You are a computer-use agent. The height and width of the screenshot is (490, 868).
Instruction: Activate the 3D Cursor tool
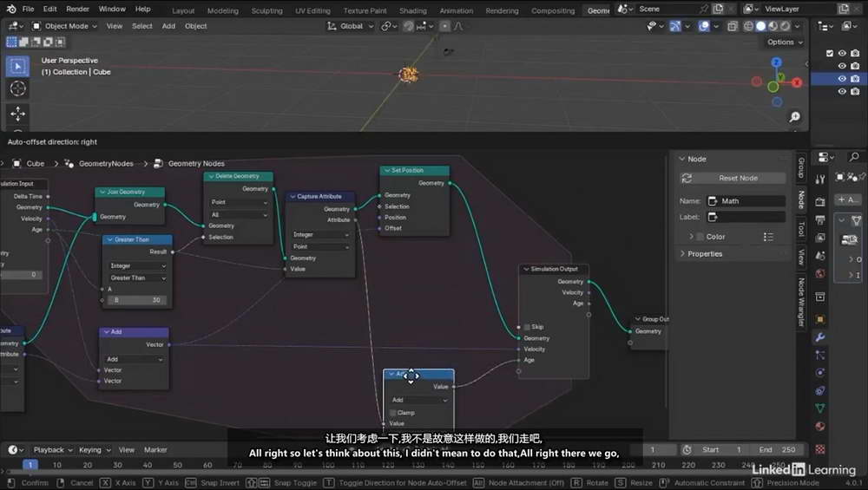click(17, 88)
